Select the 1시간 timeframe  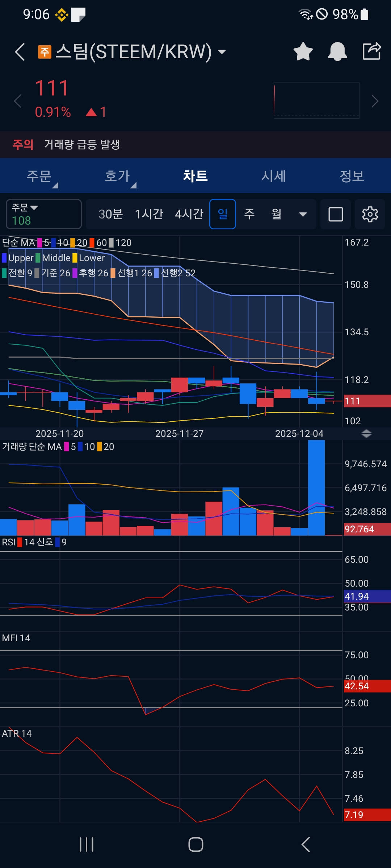(149, 214)
